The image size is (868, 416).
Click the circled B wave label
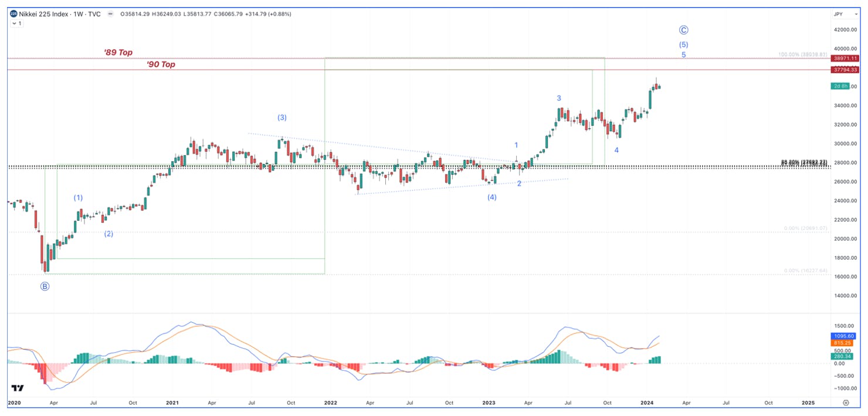pos(45,287)
